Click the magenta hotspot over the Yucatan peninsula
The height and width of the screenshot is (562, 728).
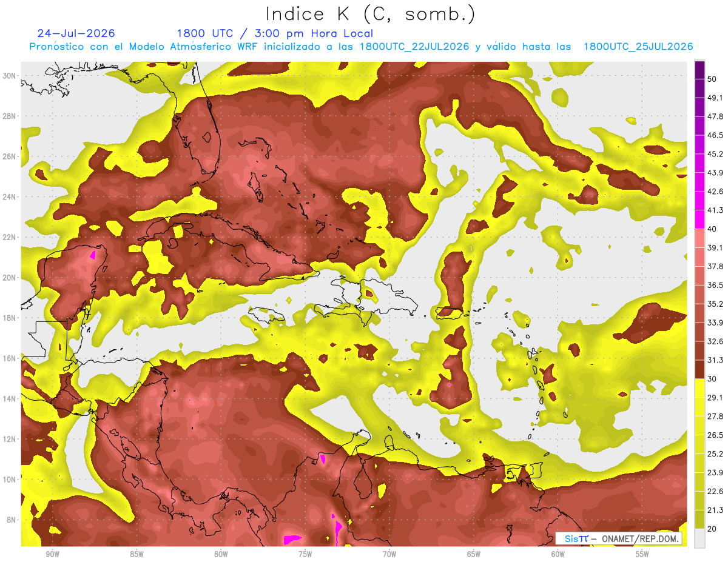(93, 255)
